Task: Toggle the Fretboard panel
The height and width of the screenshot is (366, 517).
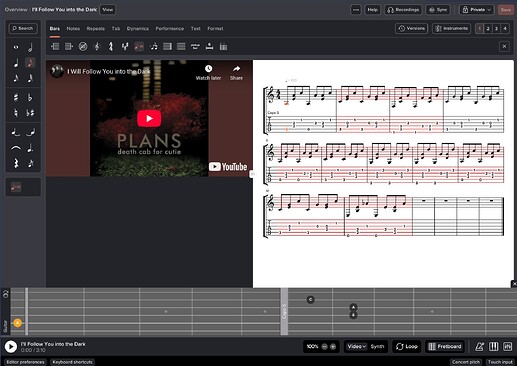Action: [x=445, y=347]
